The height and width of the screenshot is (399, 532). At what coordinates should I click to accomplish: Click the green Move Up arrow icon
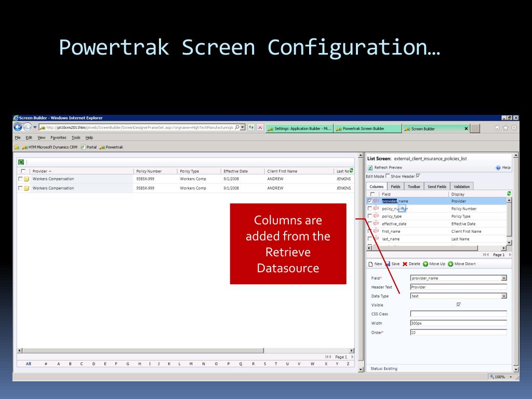pyautogui.click(x=425, y=264)
